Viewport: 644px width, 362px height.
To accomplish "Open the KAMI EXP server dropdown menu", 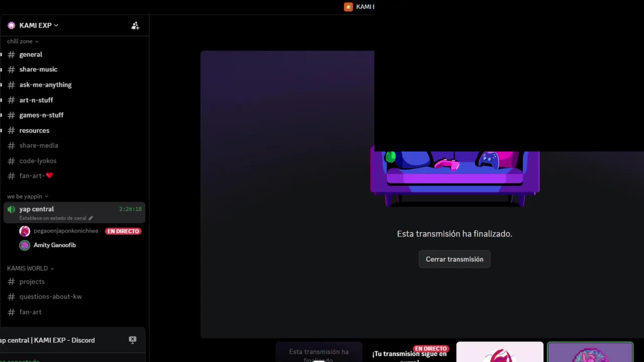I will point(39,25).
